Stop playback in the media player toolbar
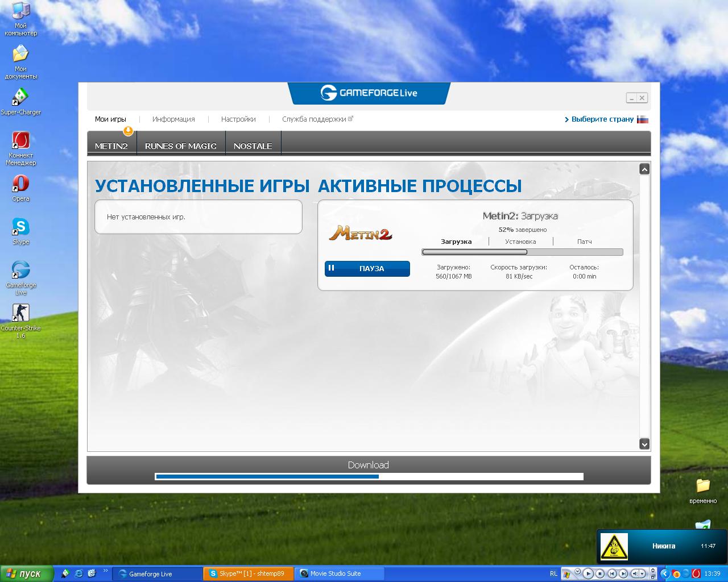Screen dimensions: 728x582 click(x=601, y=573)
